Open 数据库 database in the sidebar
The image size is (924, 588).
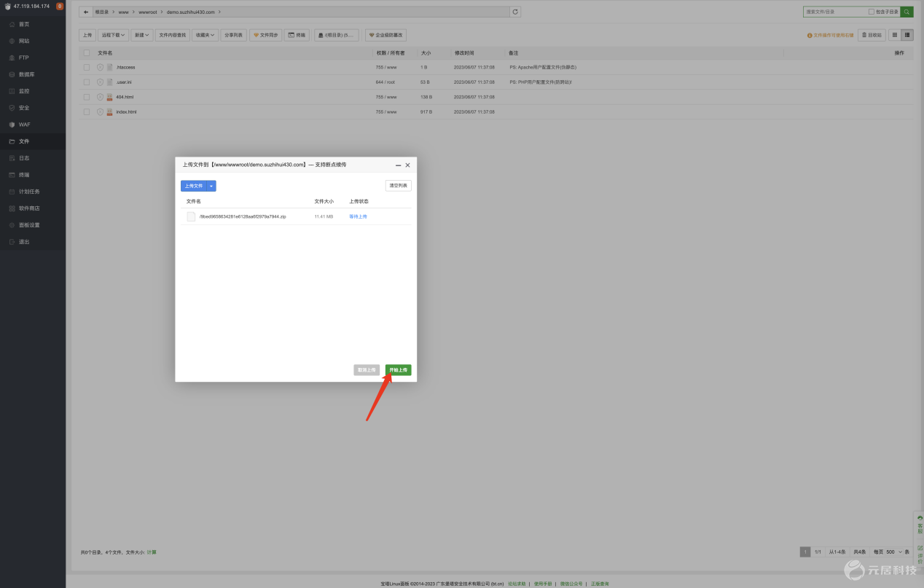26,74
